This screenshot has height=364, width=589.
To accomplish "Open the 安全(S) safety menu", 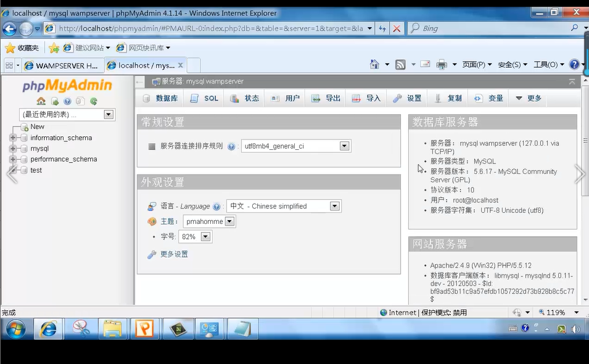I will [x=513, y=65].
